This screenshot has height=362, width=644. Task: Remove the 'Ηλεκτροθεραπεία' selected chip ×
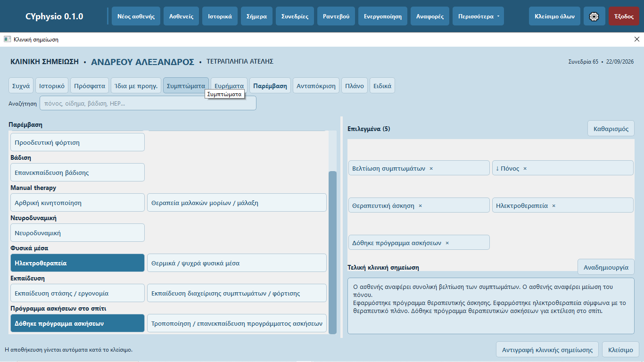553,206
